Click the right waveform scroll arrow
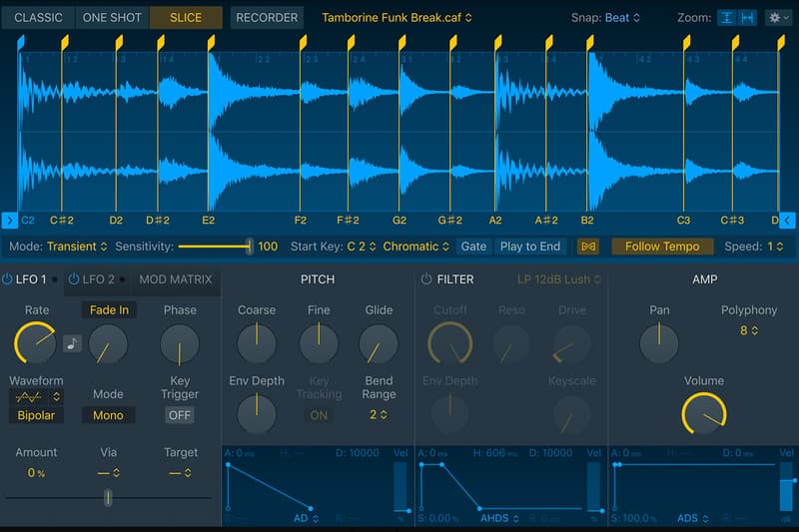799x532 pixels. (787, 221)
